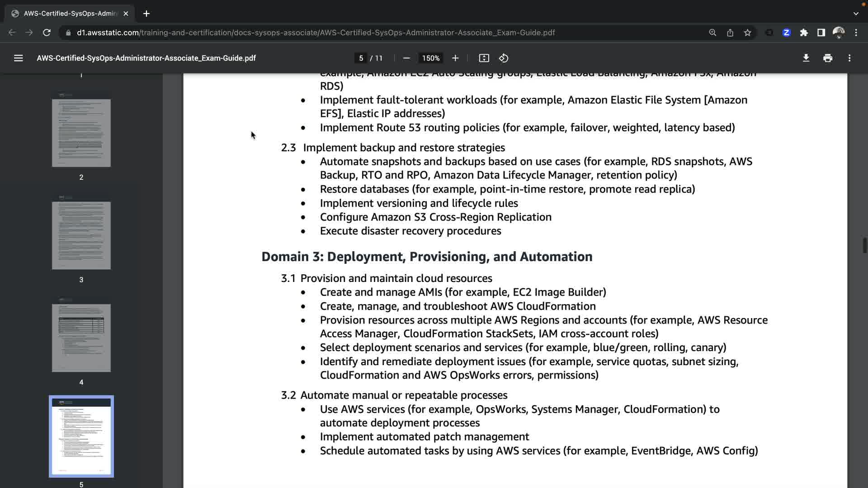This screenshot has width=868, height=488.
Task: Toggle Chrome side panel
Action: tap(821, 33)
